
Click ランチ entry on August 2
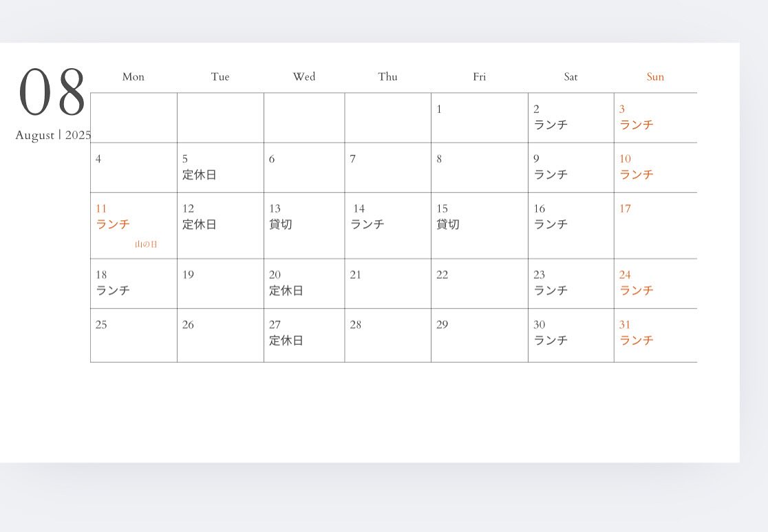[x=551, y=125]
